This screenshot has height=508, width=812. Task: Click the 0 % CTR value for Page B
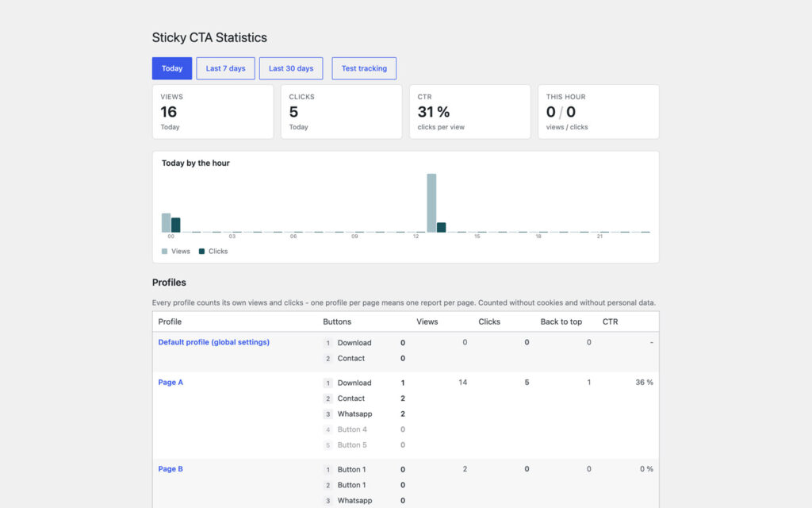(x=646, y=468)
